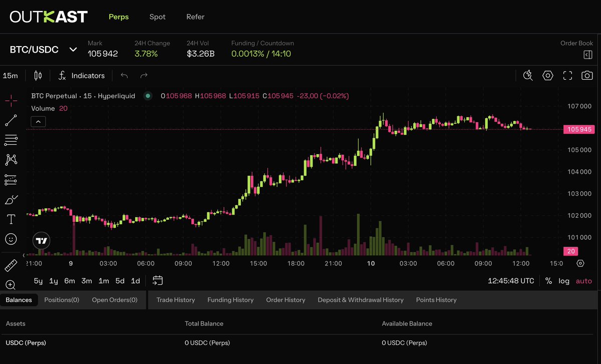This screenshot has height=364, width=601.
Task: Set chart range to 5d
Action: 120,281
